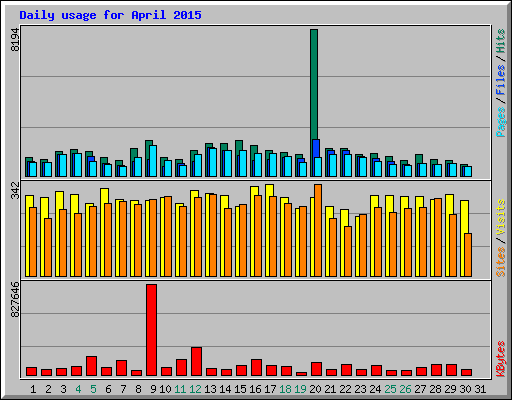Click the 'Files' legend label
The height and width of the screenshot is (400, 512).
click(501, 80)
